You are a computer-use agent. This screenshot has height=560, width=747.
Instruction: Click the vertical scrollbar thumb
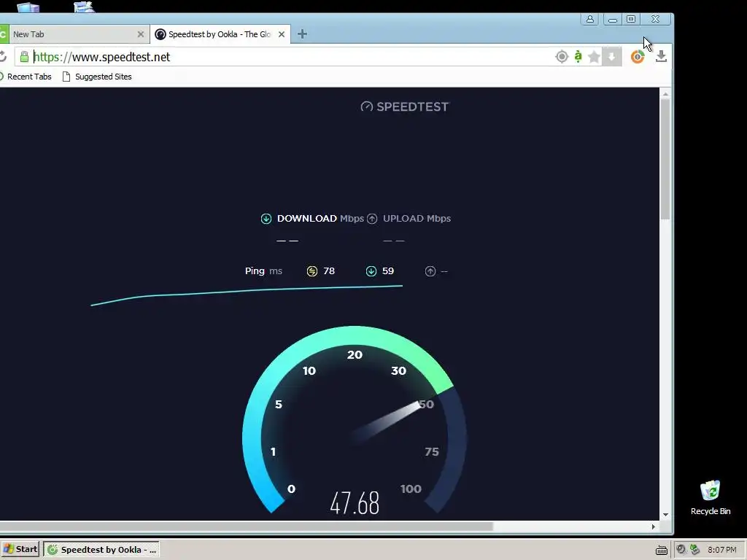coord(665,158)
